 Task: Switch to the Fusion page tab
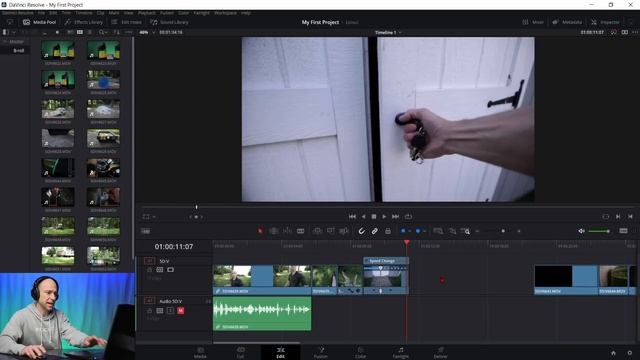pyautogui.click(x=321, y=353)
